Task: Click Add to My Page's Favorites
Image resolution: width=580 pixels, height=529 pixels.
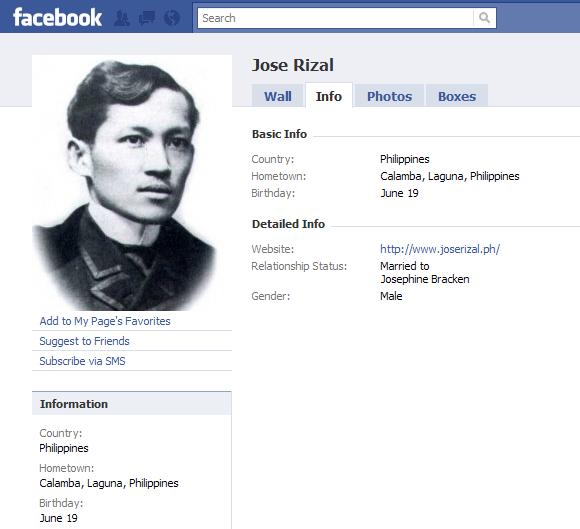Action: [105, 321]
